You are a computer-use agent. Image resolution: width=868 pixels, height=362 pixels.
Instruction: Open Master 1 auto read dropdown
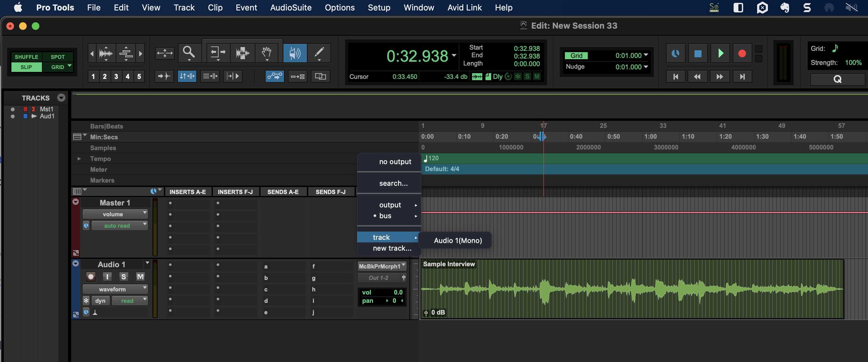(x=119, y=226)
